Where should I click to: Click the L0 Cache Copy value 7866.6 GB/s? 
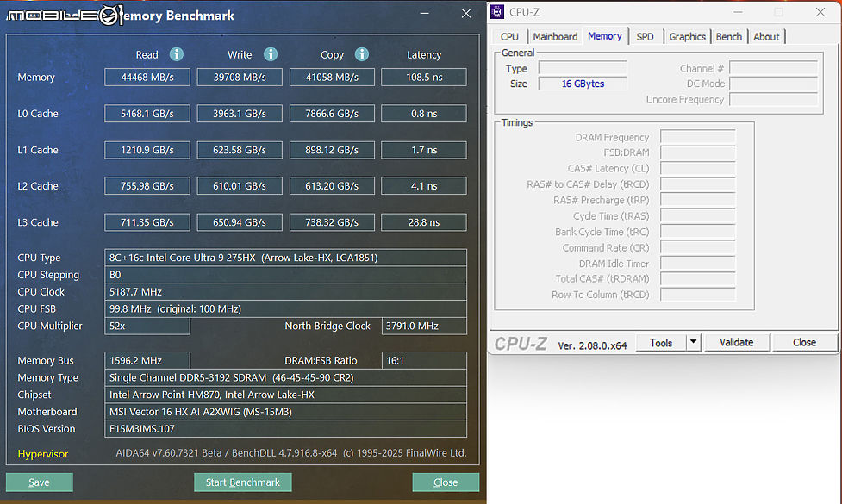click(332, 113)
